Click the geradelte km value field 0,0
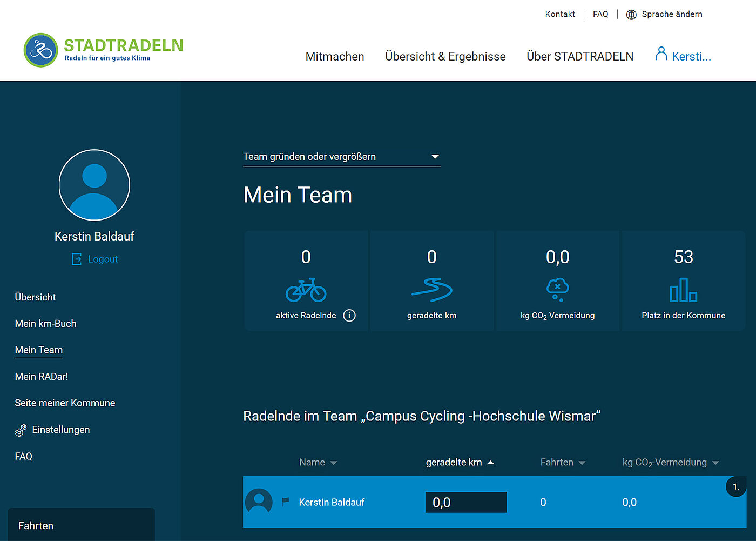756x541 pixels. click(x=466, y=502)
